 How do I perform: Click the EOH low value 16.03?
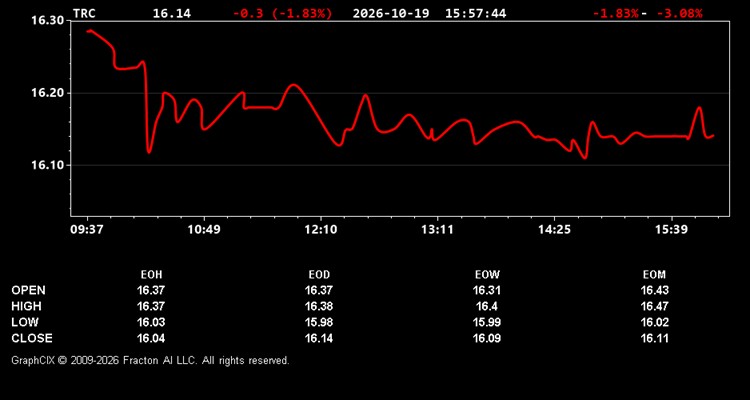coord(151,322)
